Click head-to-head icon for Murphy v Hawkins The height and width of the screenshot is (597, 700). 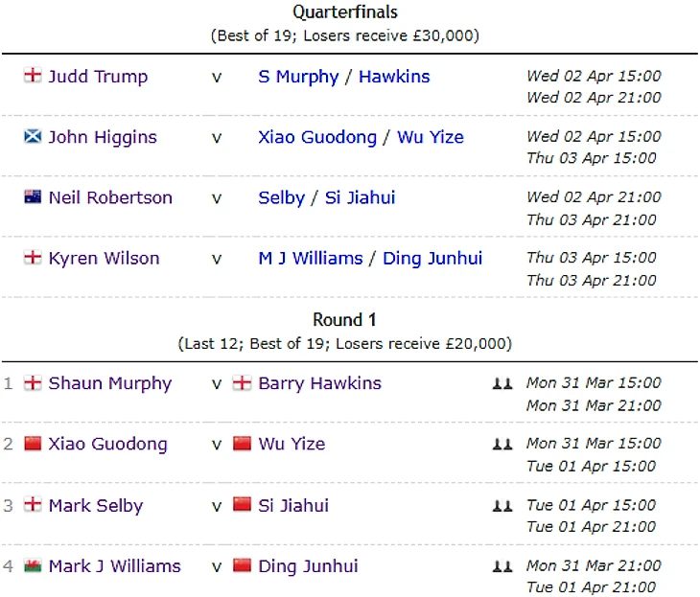[502, 383]
